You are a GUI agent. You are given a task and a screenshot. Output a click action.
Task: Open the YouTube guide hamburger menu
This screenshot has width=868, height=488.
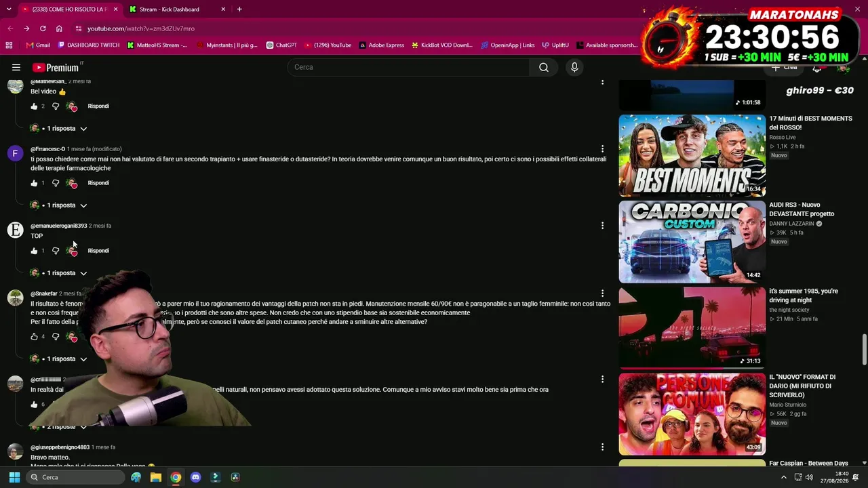point(16,67)
